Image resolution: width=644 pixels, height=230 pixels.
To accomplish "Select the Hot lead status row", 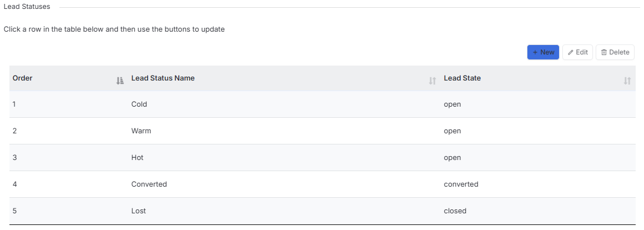I will pyautogui.click(x=321, y=158).
